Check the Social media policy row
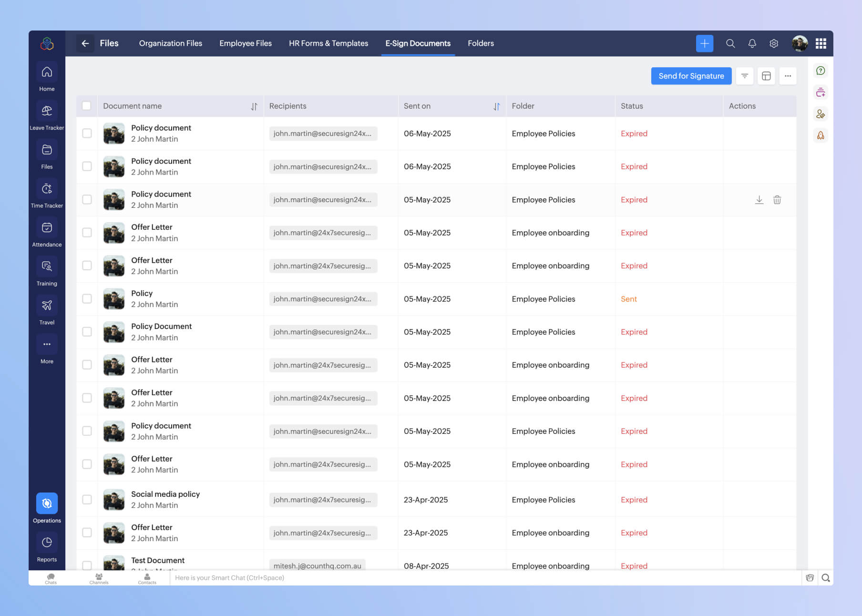The width and height of the screenshot is (862, 616). pos(87,500)
